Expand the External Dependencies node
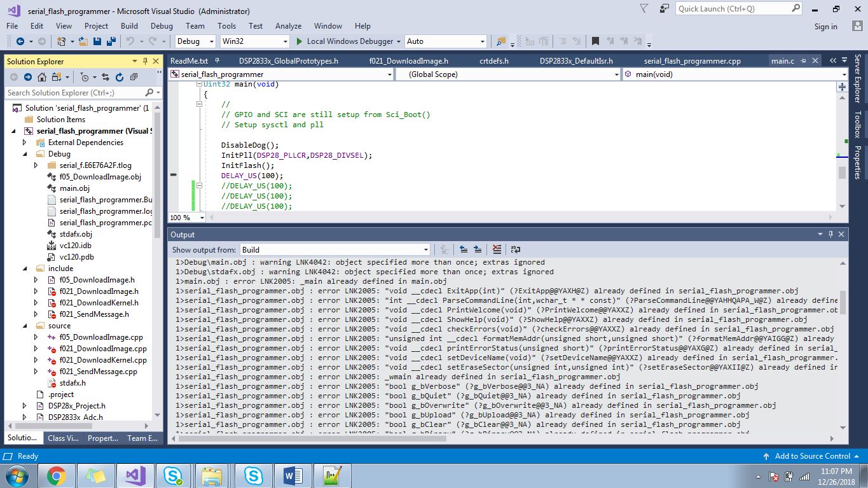Viewport: 868px width, 488px height. pyautogui.click(x=25, y=143)
